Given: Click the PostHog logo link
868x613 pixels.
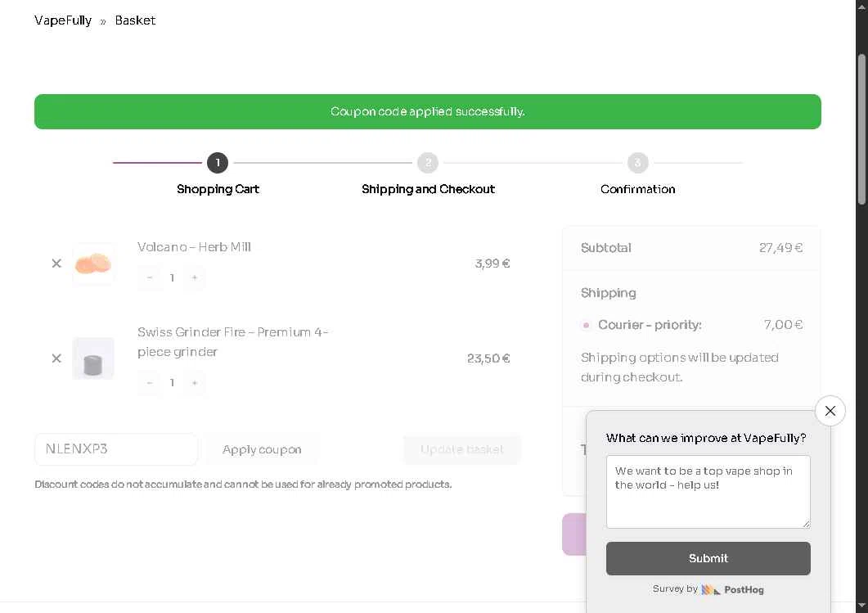Looking at the screenshot, I should pyautogui.click(x=733, y=589).
